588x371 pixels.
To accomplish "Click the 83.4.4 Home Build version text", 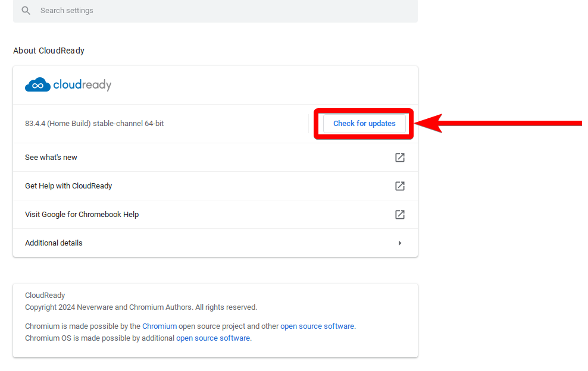I will click(x=94, y=124).
